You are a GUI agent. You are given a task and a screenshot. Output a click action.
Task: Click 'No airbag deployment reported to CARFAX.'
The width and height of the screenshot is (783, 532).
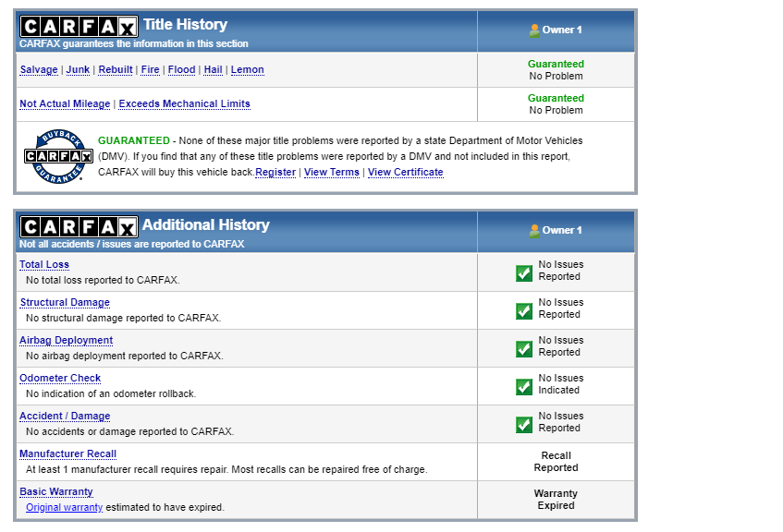point(125,356)
